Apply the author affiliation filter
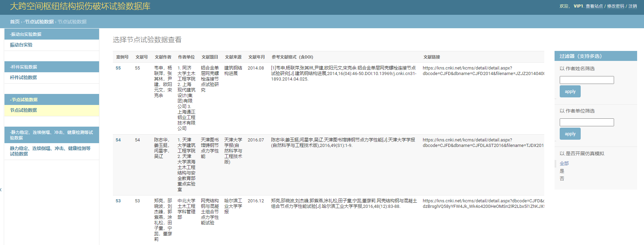This screenshot has width=644, height=245. click(570, 134)
